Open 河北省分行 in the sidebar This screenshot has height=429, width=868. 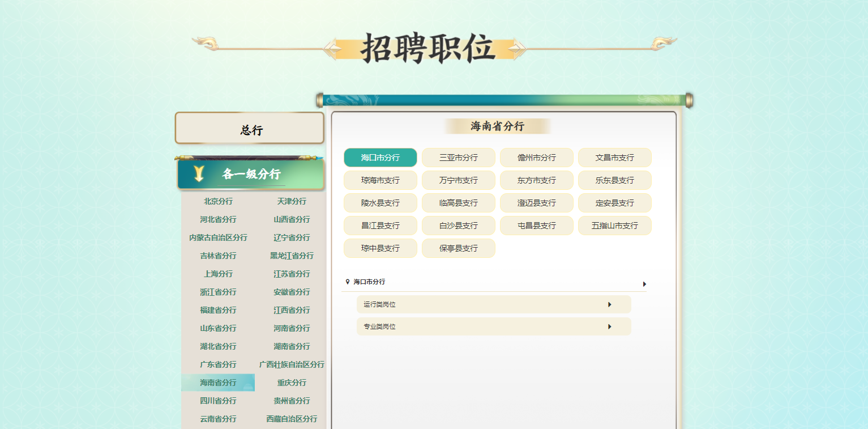pos(218,219)
